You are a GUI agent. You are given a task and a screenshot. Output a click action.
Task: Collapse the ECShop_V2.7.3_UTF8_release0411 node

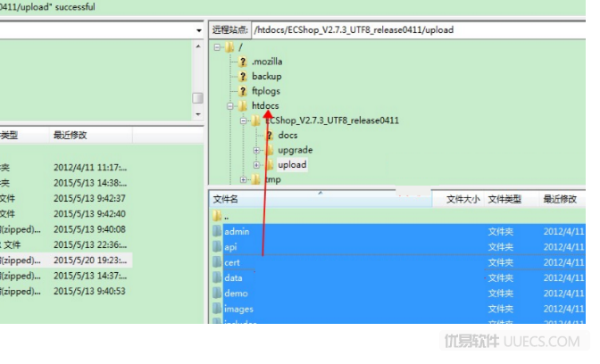244,120
